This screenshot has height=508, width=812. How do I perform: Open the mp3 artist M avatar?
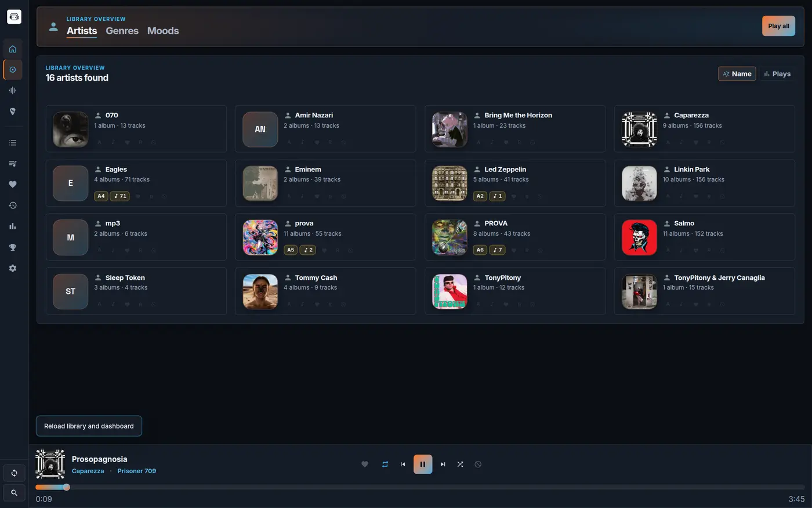(71, 237)
